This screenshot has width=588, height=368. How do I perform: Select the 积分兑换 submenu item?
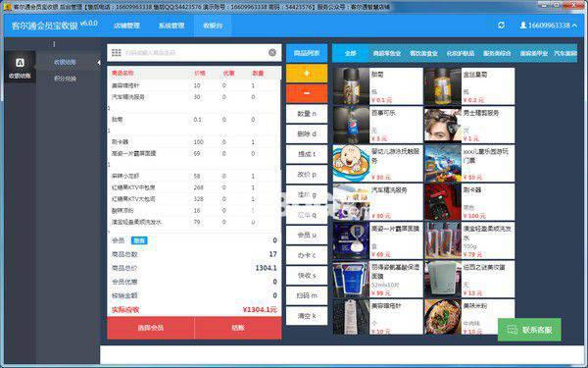pyautogui.click(x=65, y=79)
